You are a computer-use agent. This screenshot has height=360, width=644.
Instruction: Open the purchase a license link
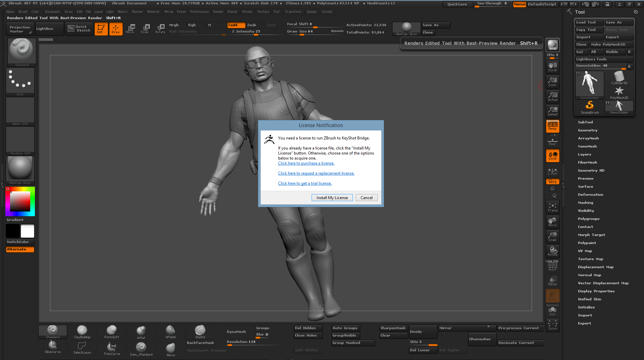coord(306,163)
